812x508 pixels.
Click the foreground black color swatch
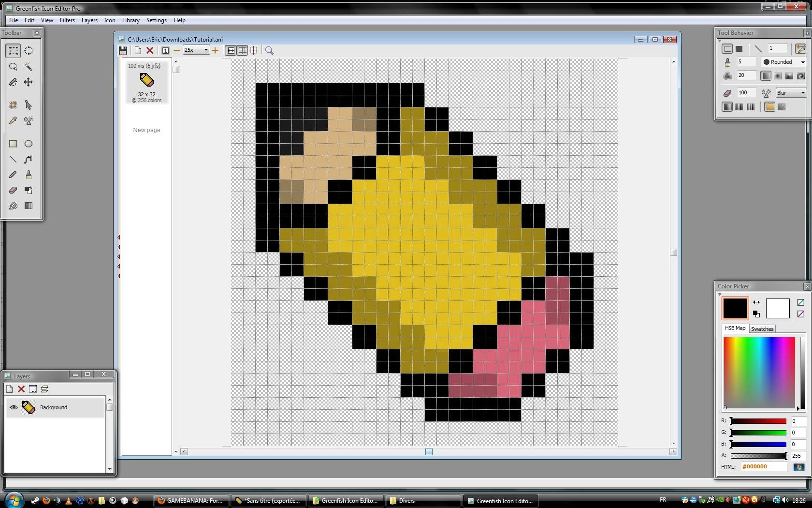point(735,308)
